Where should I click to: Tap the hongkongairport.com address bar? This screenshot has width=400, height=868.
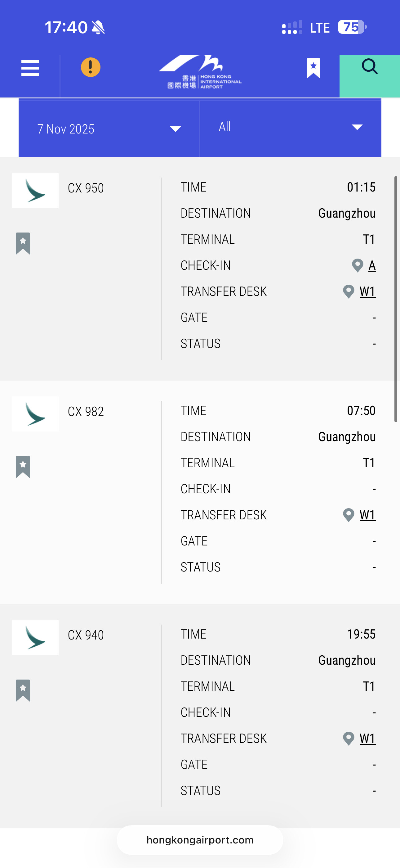pos(200,840)
